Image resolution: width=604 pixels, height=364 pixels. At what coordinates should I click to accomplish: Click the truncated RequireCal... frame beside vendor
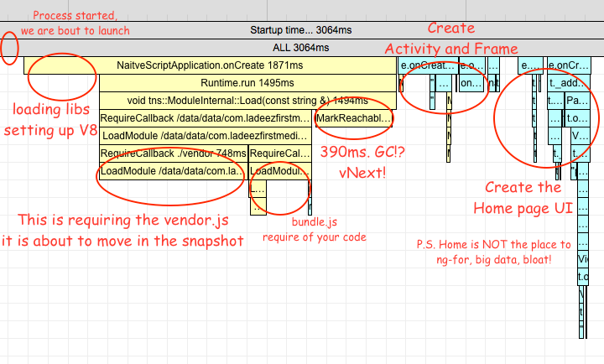pos(280,153)
